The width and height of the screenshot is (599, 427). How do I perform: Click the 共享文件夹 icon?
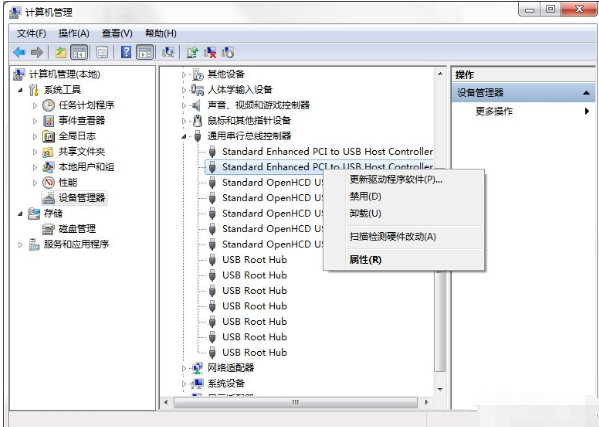48,152
